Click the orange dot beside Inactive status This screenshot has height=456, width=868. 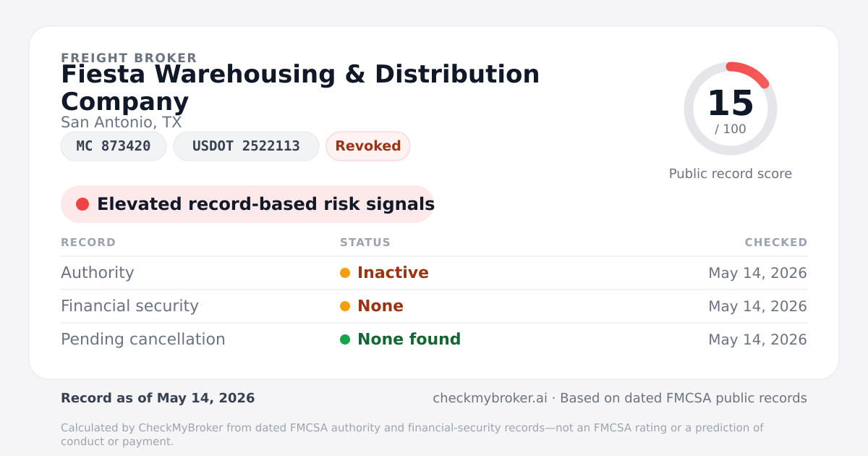[x=345, y=273]
